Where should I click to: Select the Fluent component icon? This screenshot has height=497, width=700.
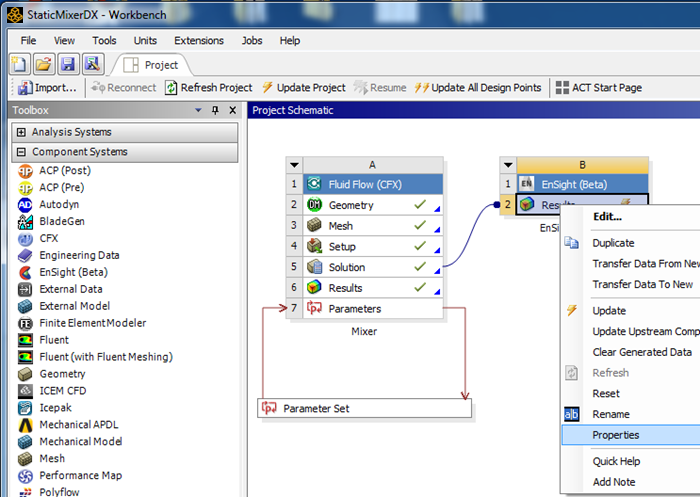(x=25, y=340)
